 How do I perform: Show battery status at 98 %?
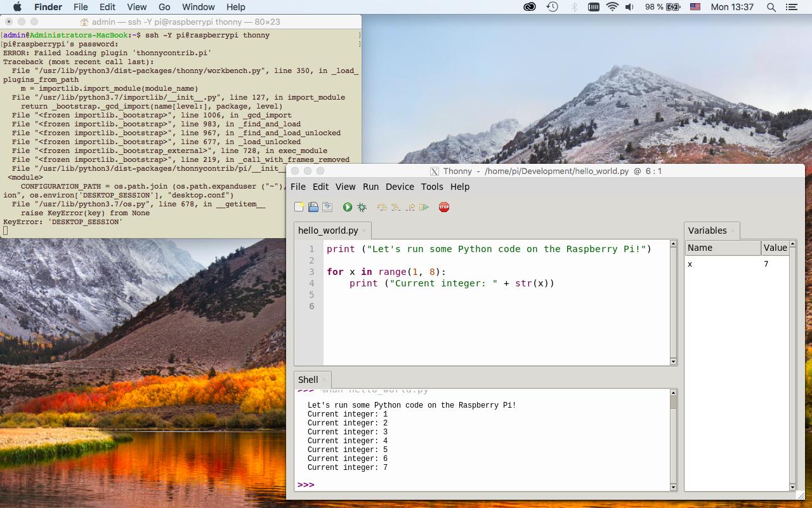click(x=663, y=7)
